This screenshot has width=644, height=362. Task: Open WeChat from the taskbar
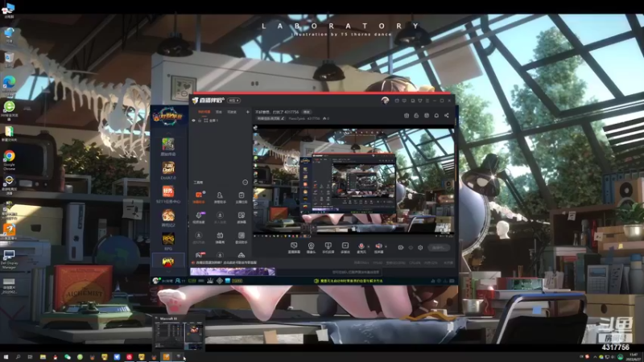click(68, 357)
